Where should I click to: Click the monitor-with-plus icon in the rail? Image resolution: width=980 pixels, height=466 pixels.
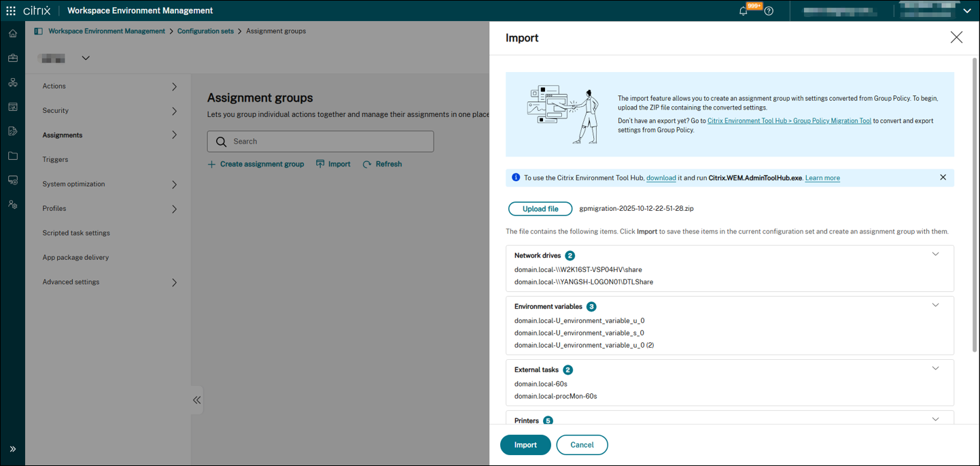click(12, 178)
